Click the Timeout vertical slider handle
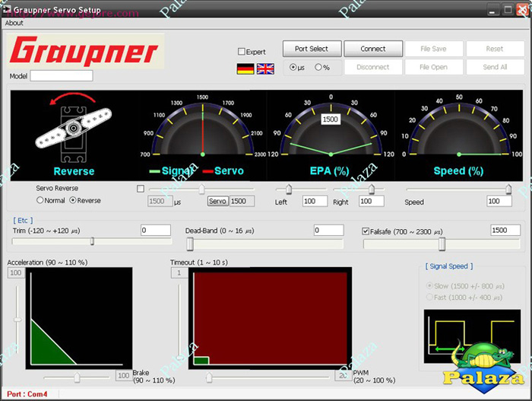The height and width of the screenshot is (401, 532). click(180, 357)
